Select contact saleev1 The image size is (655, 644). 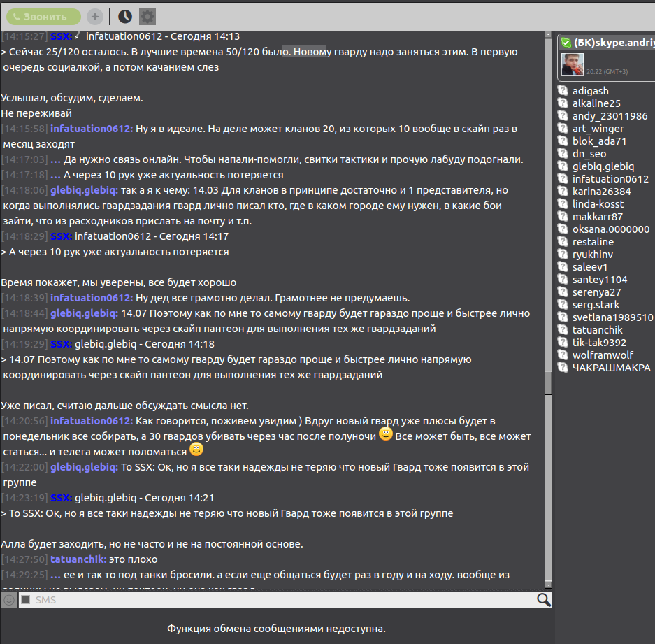[x=590, y=266]
